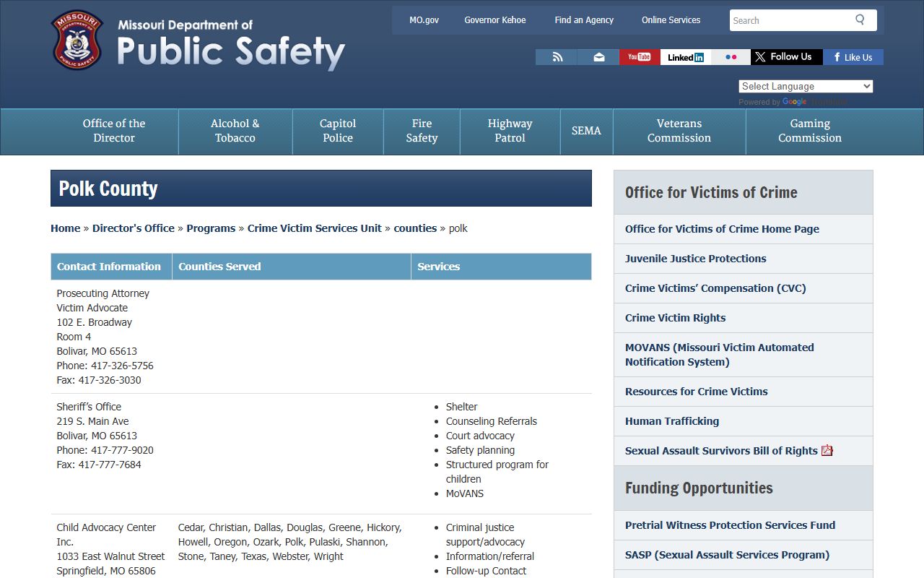Click Programs breadcrumb link
The image size is (924, 578).
point(211,228)
